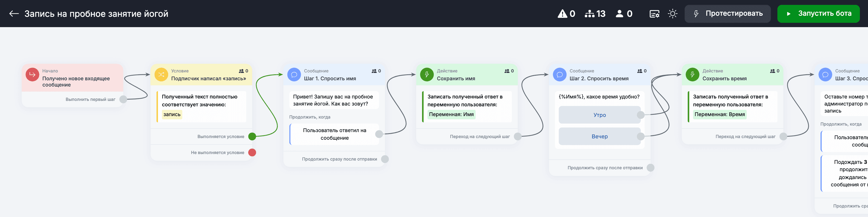Click the Запустить бота button
868x217 pixels.
(x=818, y=14)
